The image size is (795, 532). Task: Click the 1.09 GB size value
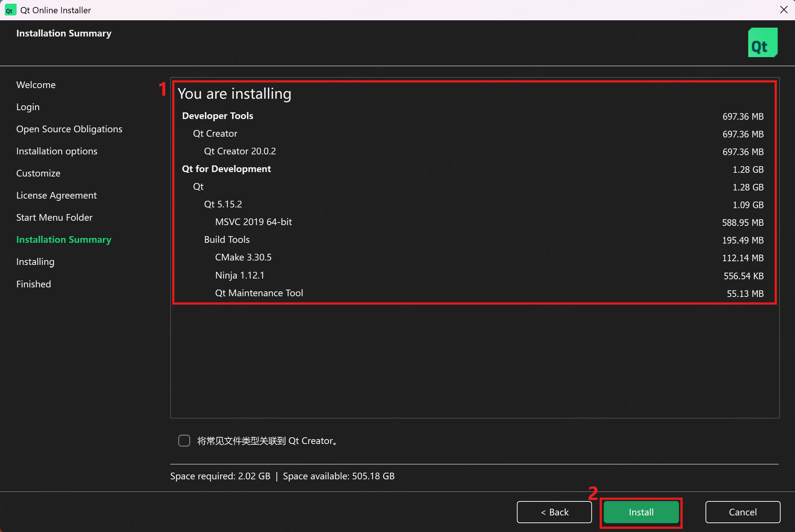(x=748, y=205)
